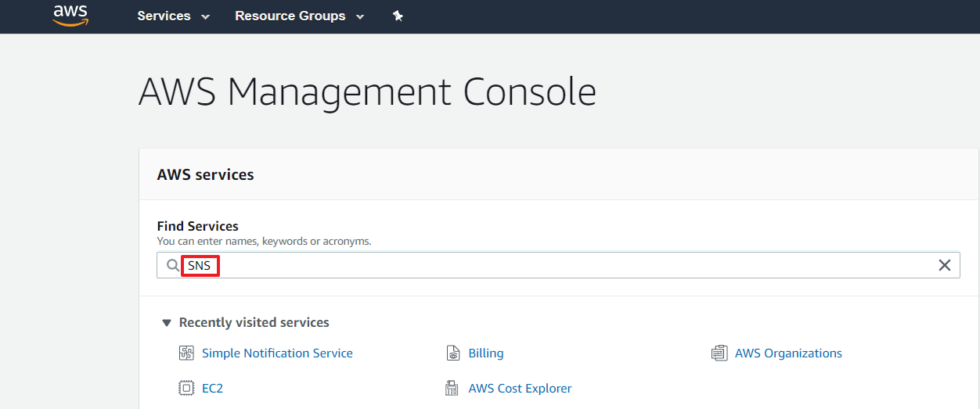The image size is (980, 409).
Task: Click the AWS Organizations service icon
Action: 719,353
